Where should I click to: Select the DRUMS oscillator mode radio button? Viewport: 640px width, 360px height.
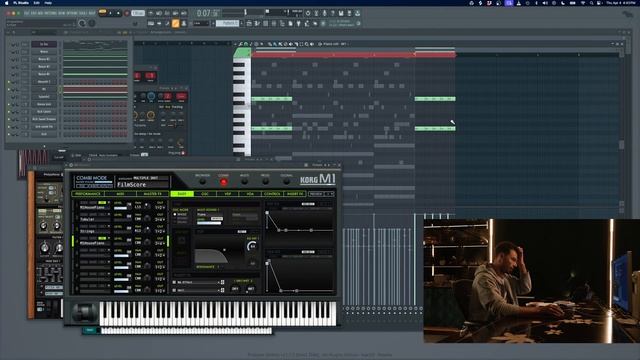(x=175, y=222)
